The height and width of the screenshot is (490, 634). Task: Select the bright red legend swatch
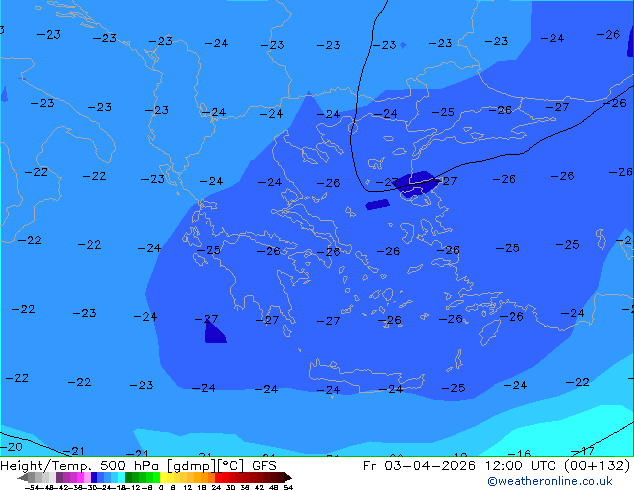pyautogui.click(x=219, y=477)
